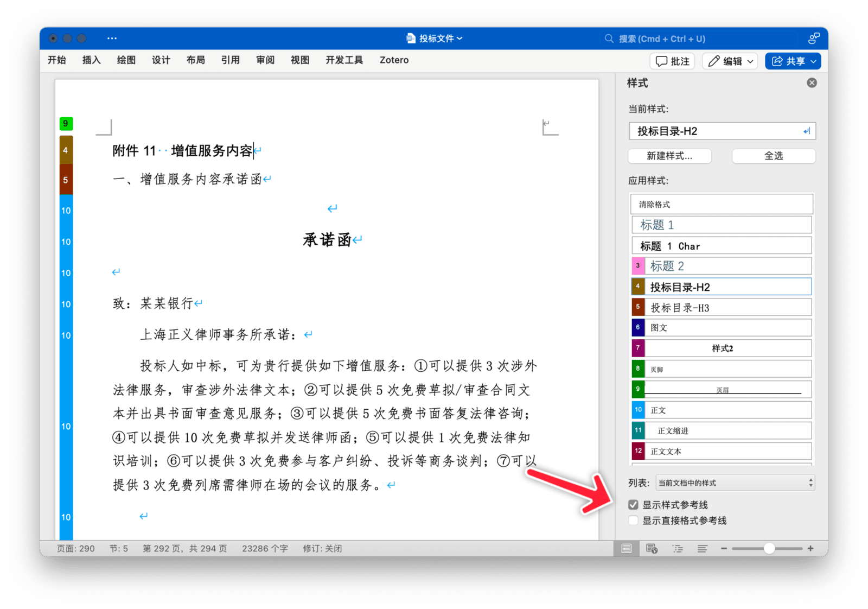Click the purple number 7 swatch beside 样式2
The width and height of the screenshot is (868, 609).
coord(638,348)
